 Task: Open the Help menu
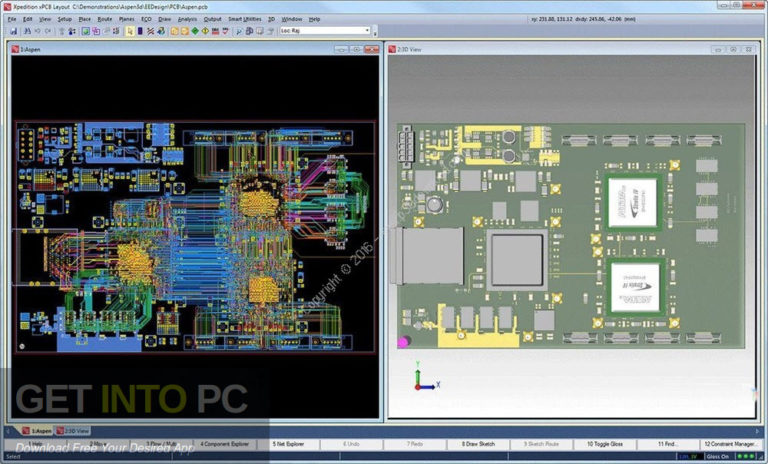[x=314, y=19]
